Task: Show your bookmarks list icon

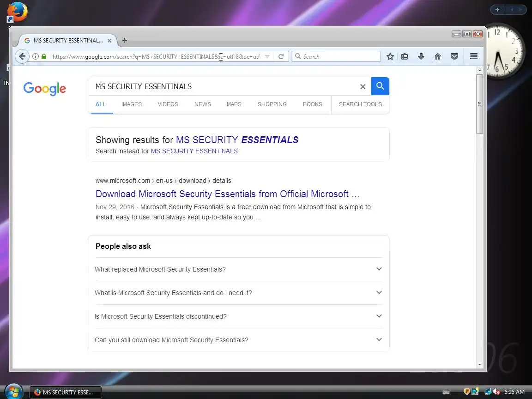Action: tap(405, 56)
